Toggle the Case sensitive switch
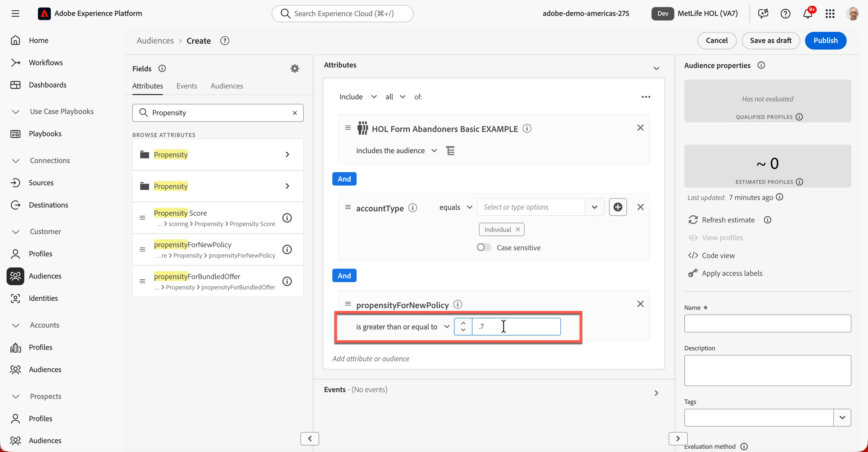The width and height of the screenshot is (868, 452). point(484,247)
